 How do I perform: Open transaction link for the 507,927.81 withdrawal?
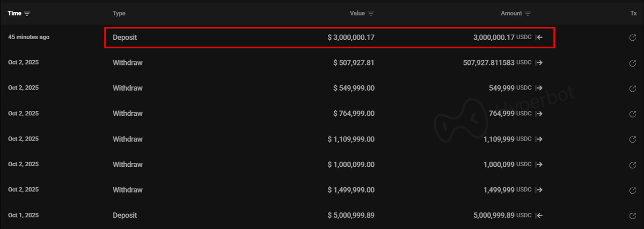[x=633, y=63]
